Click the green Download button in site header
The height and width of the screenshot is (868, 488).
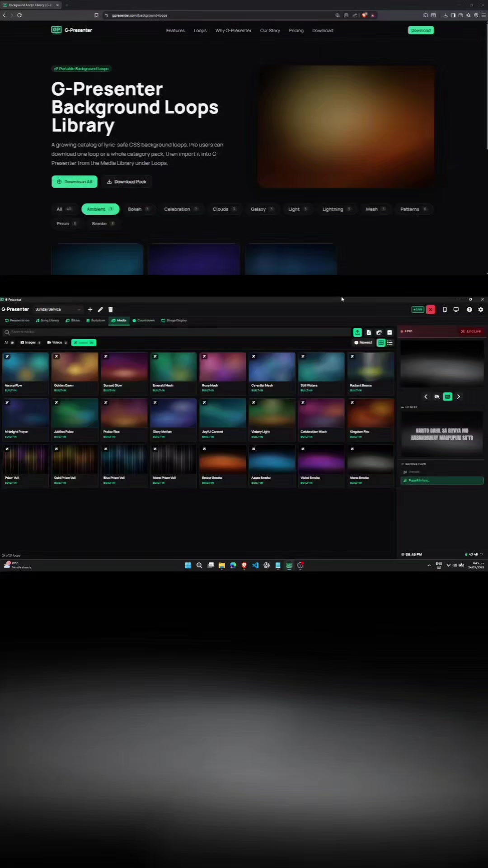pyautogui.click(x=421, y=30)
